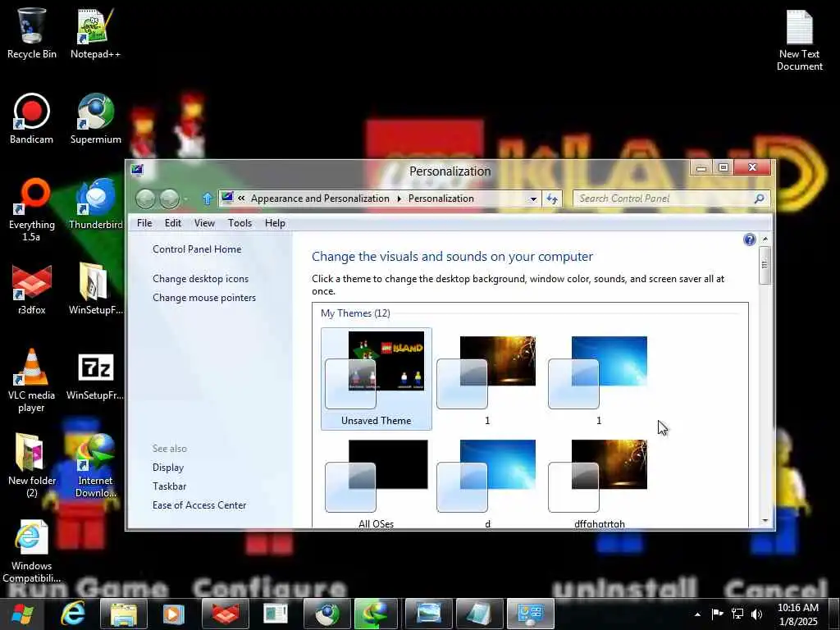
Task: Go to Control Panel Home
Action: [x=197, y=249]
